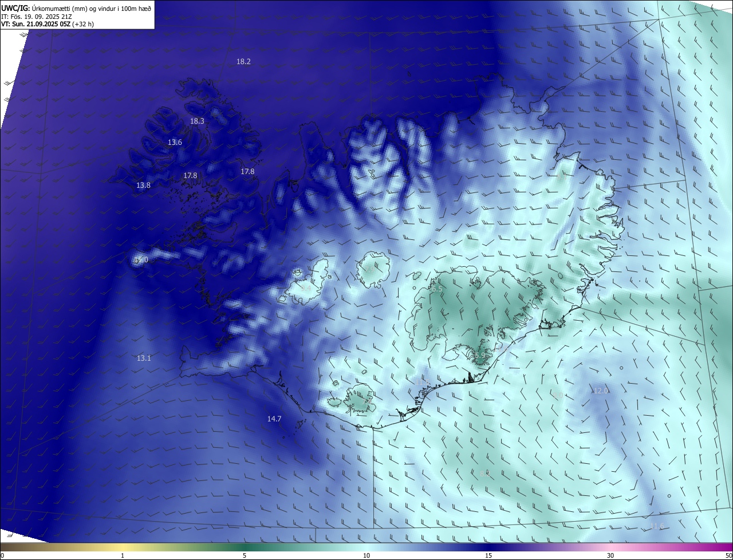Click the 9.4 value label on the map
The image size is (733, 560).
tap(306, 289)
